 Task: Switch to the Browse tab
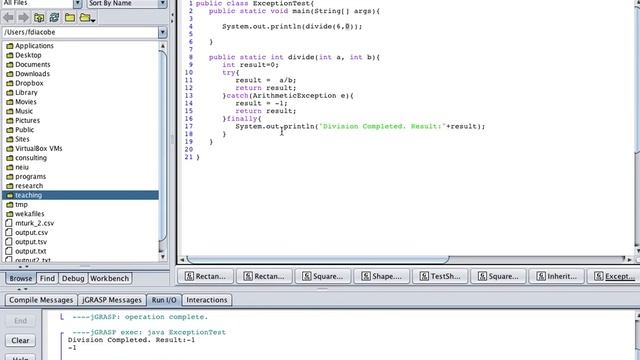20,278
